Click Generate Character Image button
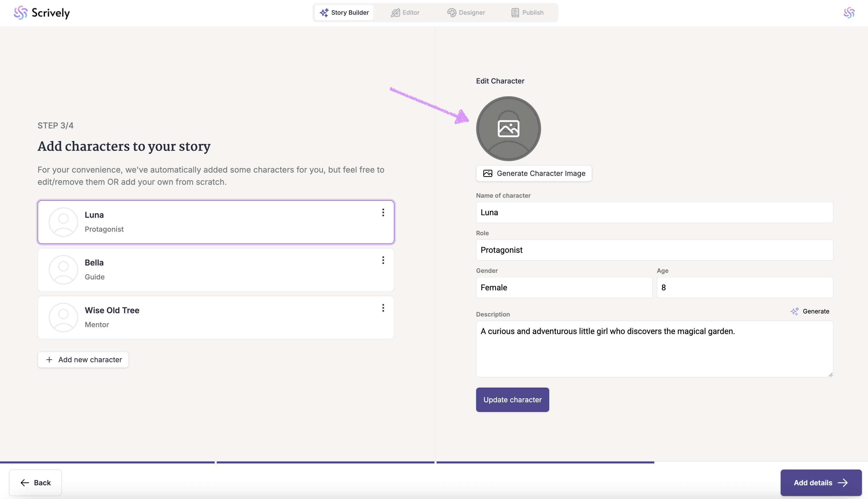 click(x=533, y=173)
